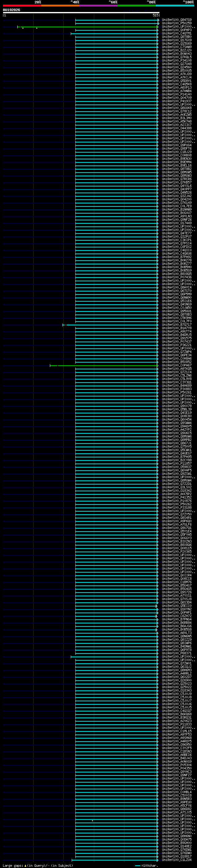Open hit UniRef100_P41937
This screenshot has height=868, width=197.
[176, 101]
